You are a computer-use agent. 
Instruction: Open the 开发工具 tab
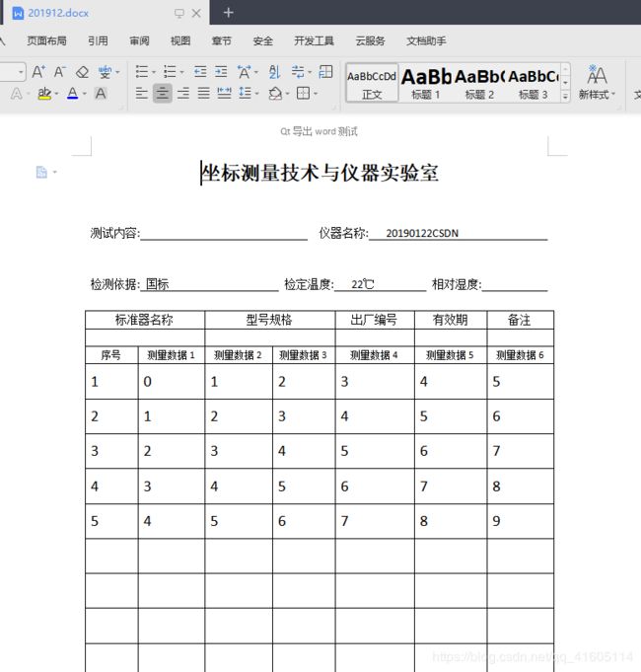[x=314, y=40]
